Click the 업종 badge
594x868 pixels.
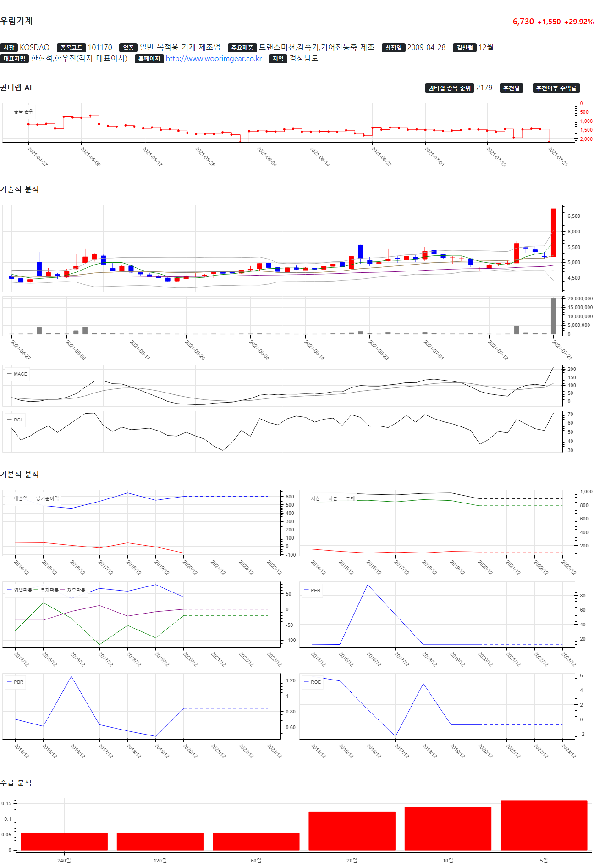point(128,48)
